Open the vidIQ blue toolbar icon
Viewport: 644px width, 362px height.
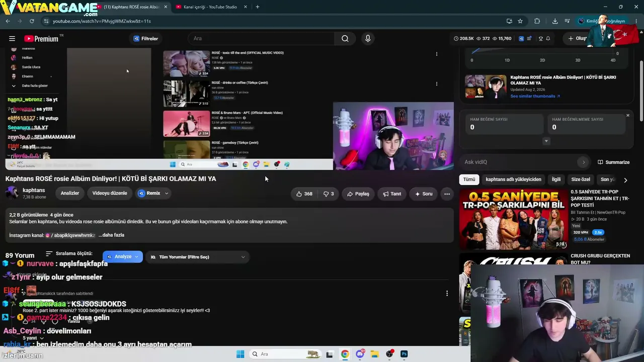click(x=521, y=39)
